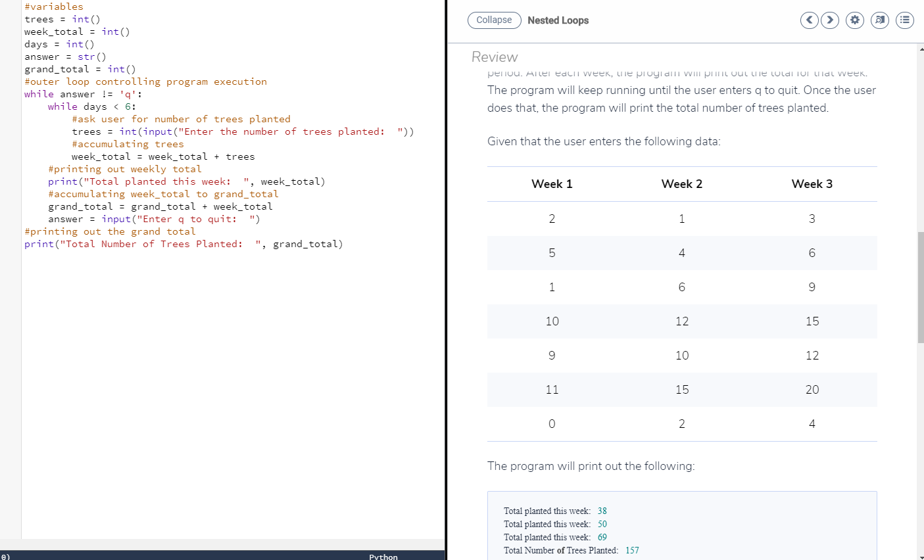Open the settings gear icon
924x560 pixels.
tap(854, 20)
